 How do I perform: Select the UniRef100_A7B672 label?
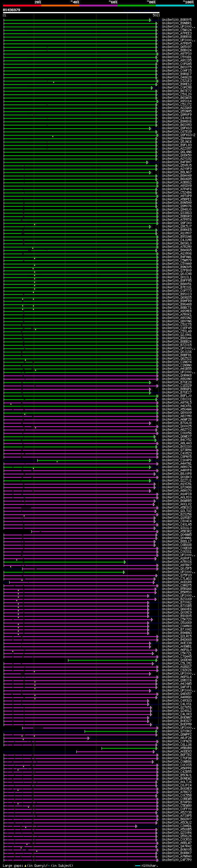(x=177, y=792)
